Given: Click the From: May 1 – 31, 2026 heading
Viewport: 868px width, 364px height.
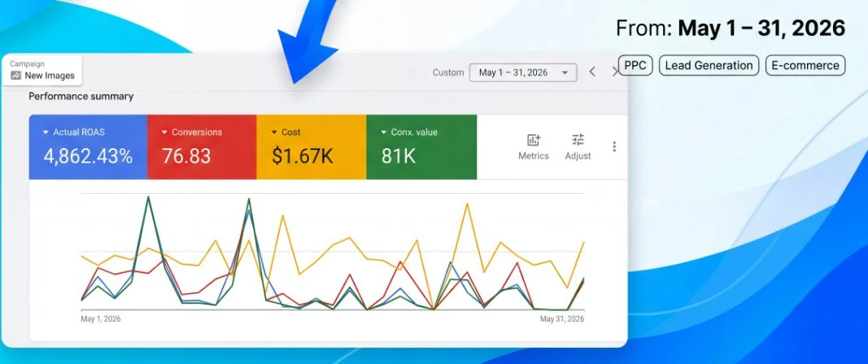Looking at the screenshot, I should point(731,29).
